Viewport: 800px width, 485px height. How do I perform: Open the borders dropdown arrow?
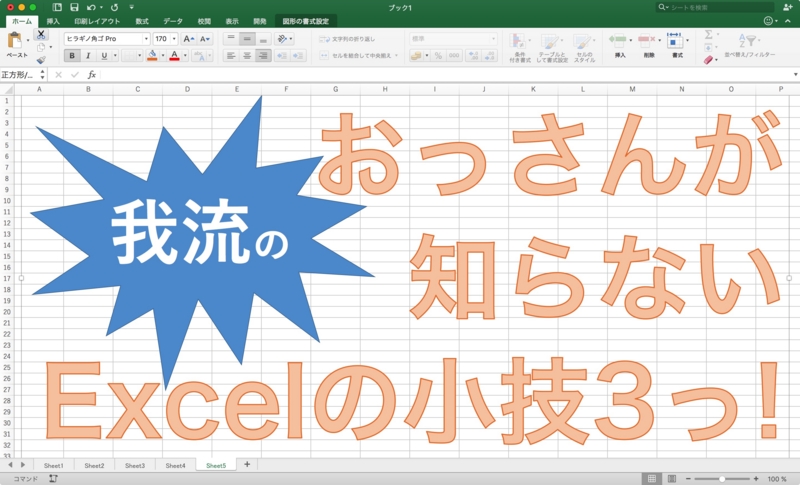click(139, 56)
